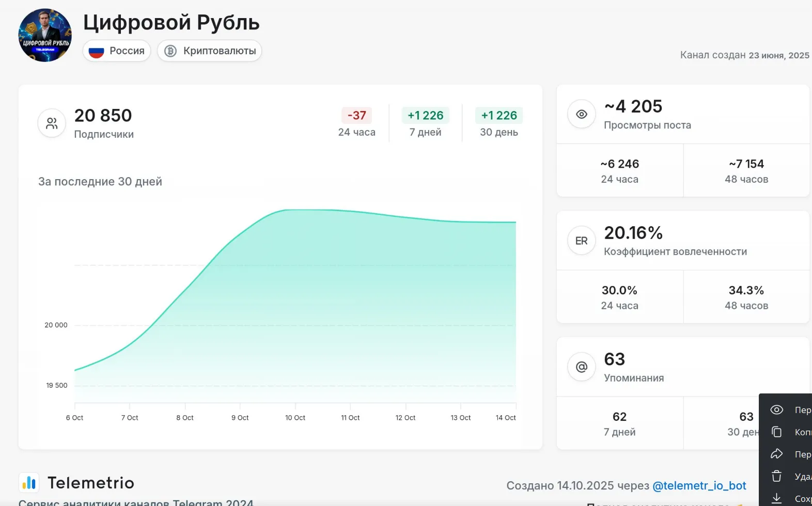This screenshot has width=812, height=506.
Task: Select the download save menu entry
Action: click(x=785, y=498)
